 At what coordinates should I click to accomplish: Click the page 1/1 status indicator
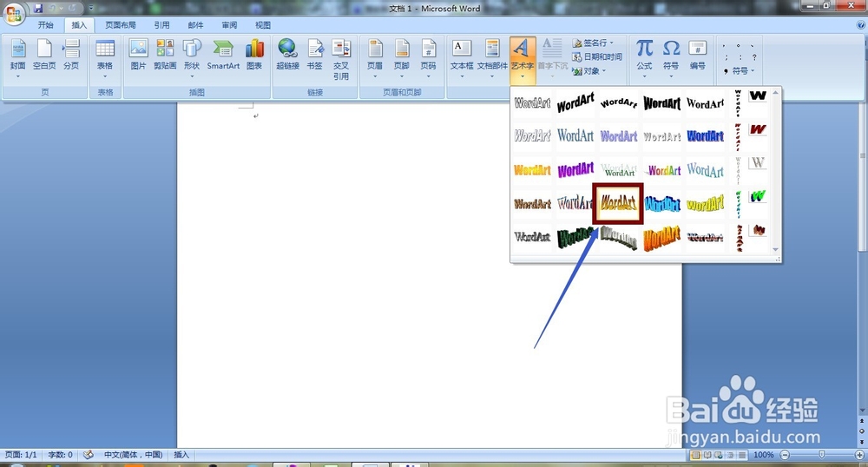coord(21,455)
